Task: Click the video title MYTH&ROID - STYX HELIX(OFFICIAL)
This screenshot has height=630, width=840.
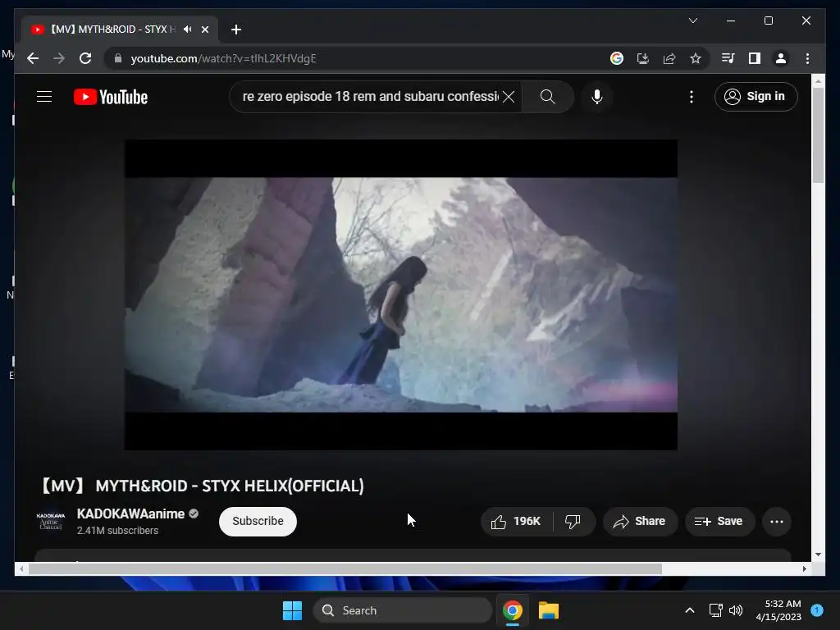Action: point(203,486)
